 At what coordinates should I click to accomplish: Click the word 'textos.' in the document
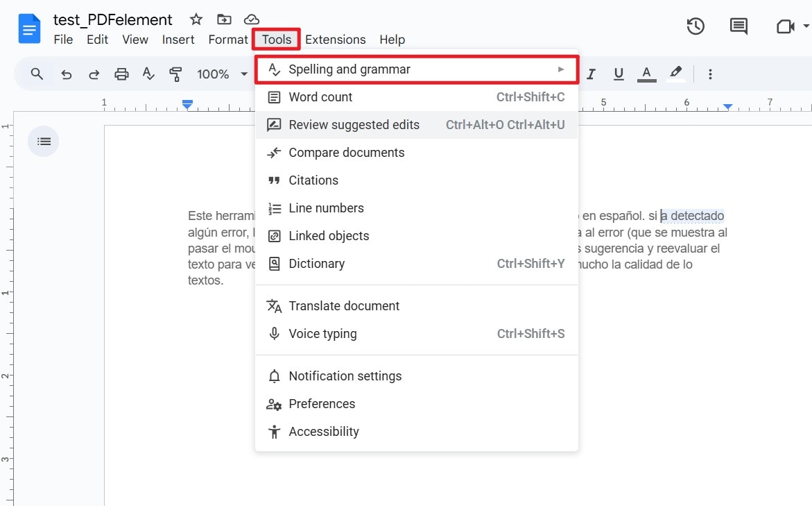tap(205, 280)
